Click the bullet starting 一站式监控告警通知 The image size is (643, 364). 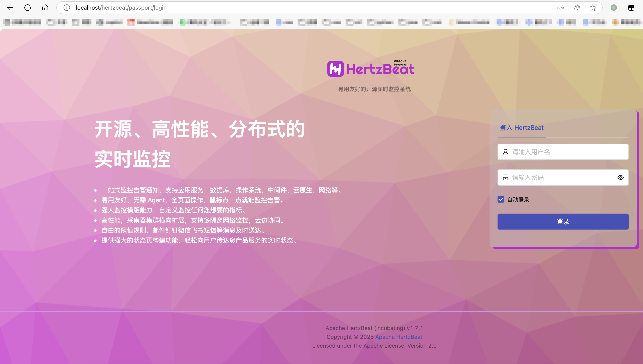222,190
